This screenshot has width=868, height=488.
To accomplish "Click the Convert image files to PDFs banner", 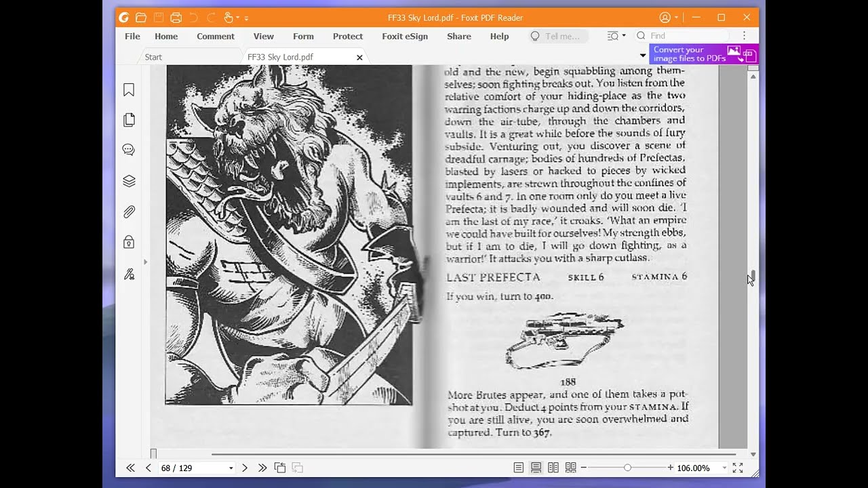I will tap(704, 54).
